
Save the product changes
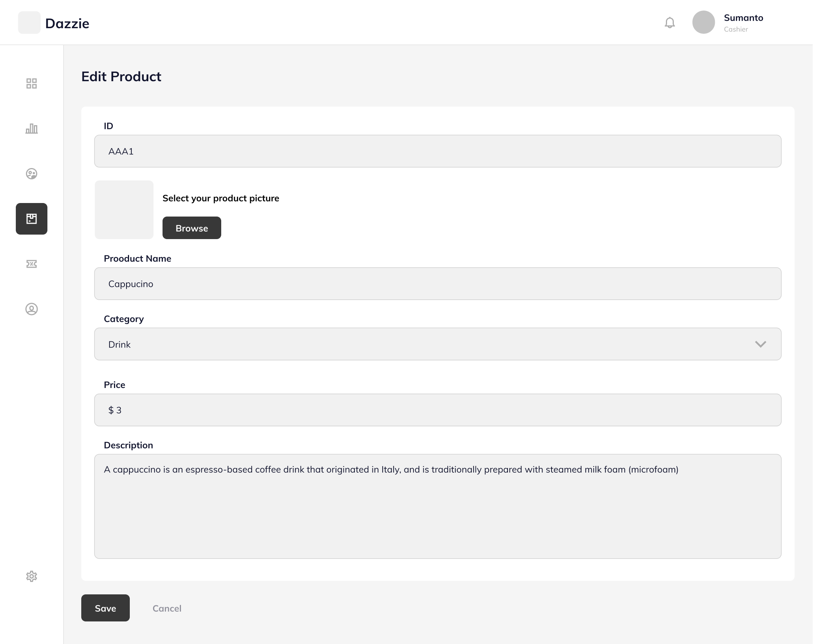(106, 608)
